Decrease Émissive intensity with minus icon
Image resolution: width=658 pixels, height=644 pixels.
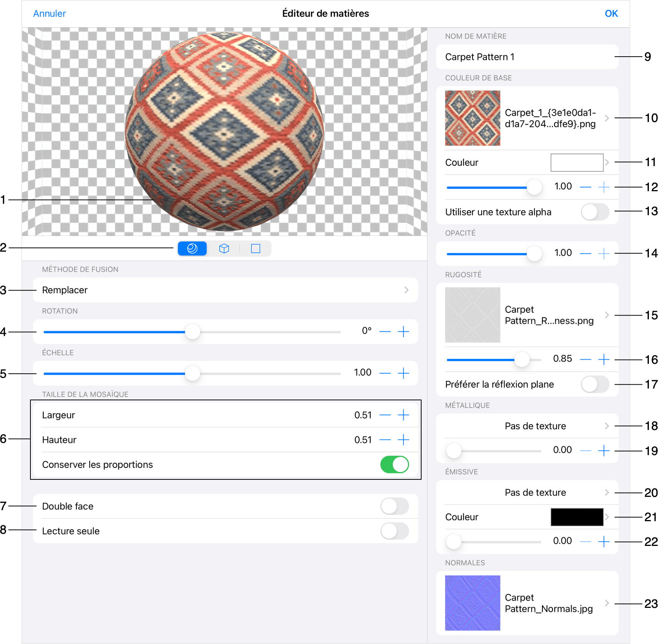point(586,542)
